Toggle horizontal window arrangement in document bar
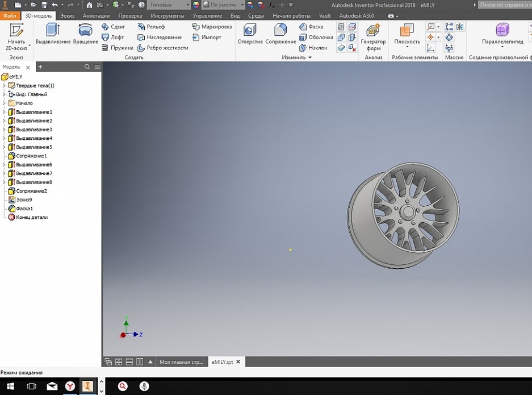Image resolution: width=532 pixels, height=395 pixels. coord(129,362)
